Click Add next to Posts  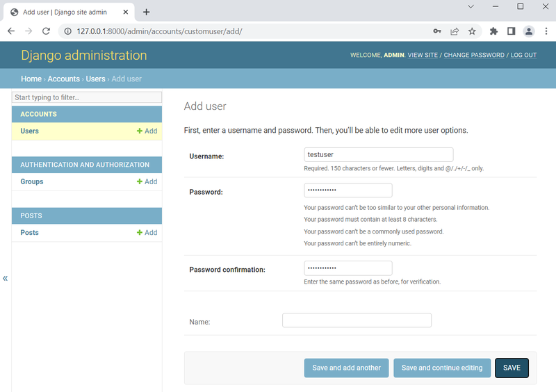click(147, 232)
